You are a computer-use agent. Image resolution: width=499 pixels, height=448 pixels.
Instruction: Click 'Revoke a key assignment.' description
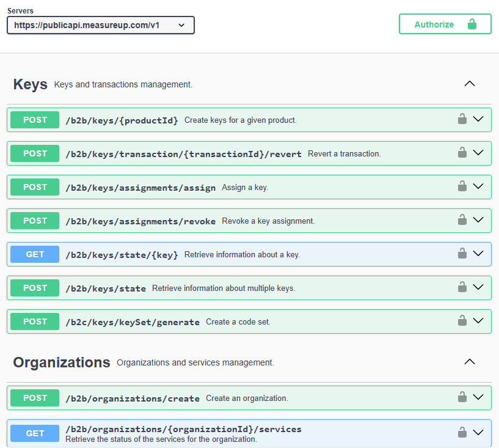pos(268,221)
